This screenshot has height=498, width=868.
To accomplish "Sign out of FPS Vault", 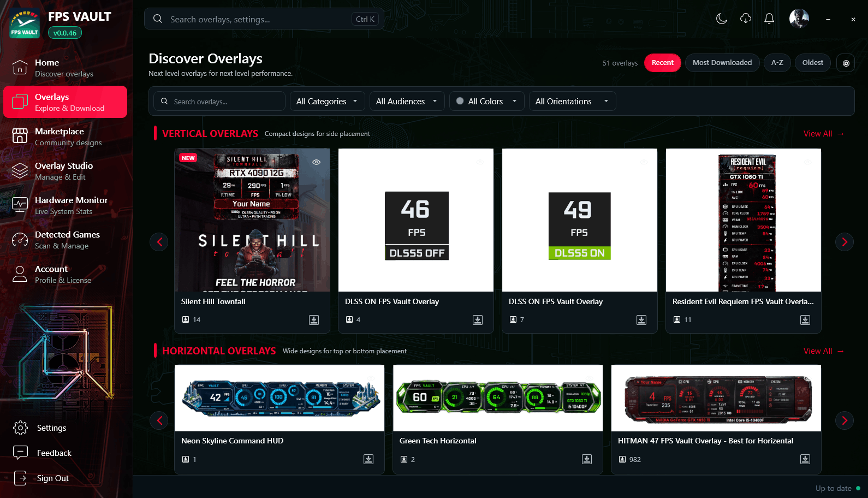I will [66, 478].
